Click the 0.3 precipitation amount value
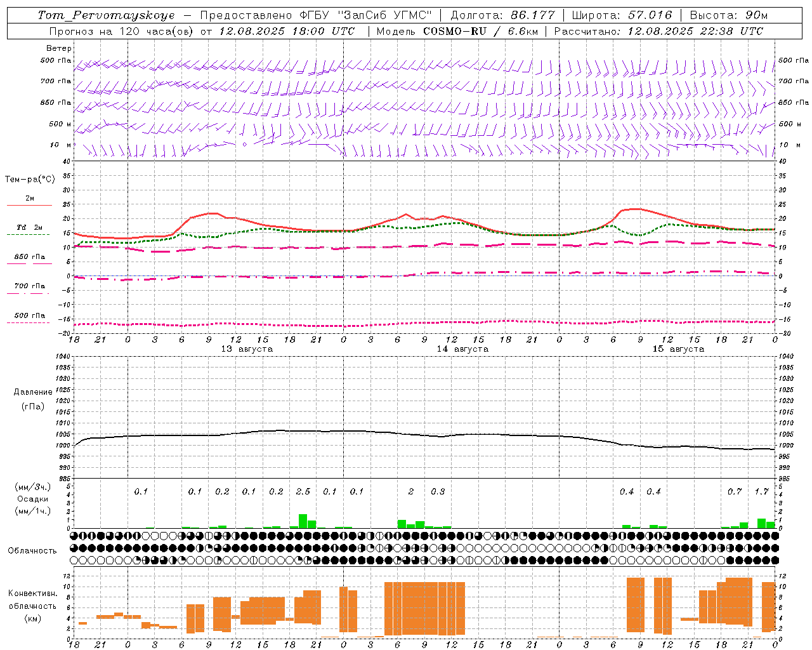This screenshot has width=812, height=650. point(438,492)
